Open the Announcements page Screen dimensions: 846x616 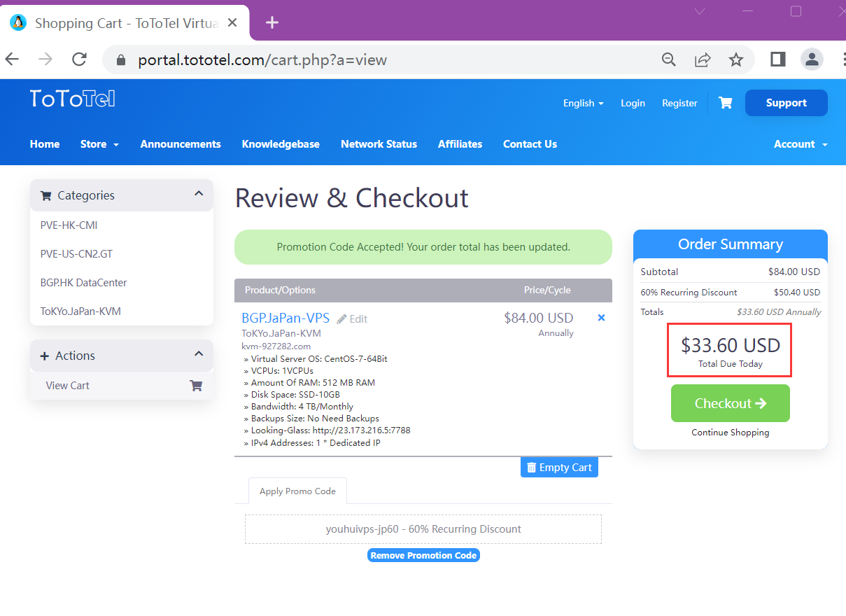pos(181,144)
